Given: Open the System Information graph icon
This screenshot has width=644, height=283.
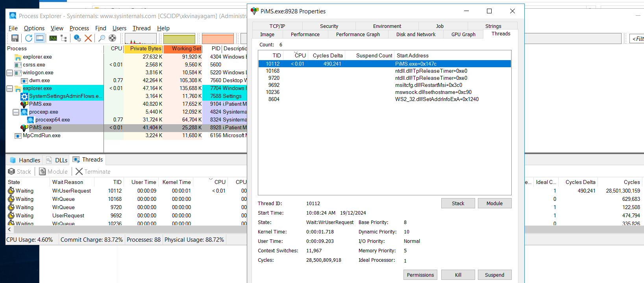Looking at the screenshot, I should point(53,38).
